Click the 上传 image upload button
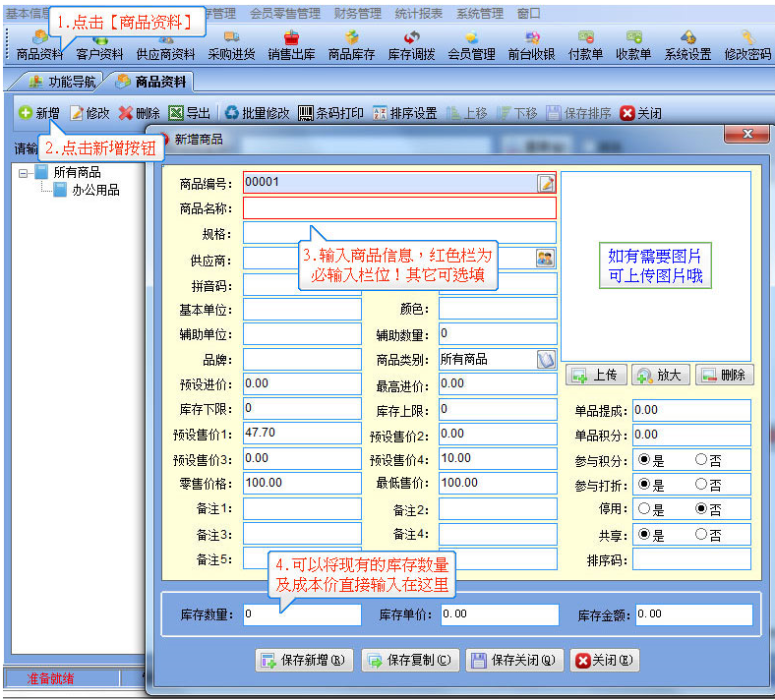 coord(596,375)
